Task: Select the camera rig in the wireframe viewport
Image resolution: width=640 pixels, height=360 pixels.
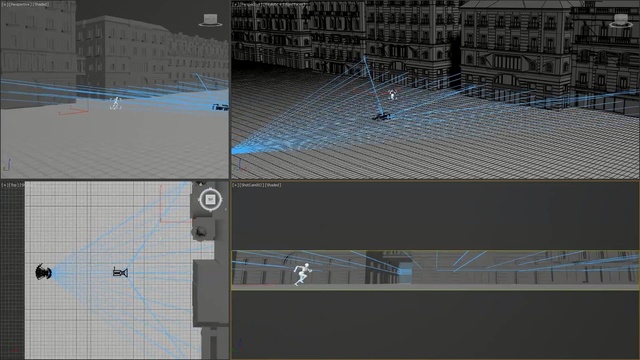Action: (381, 117)
